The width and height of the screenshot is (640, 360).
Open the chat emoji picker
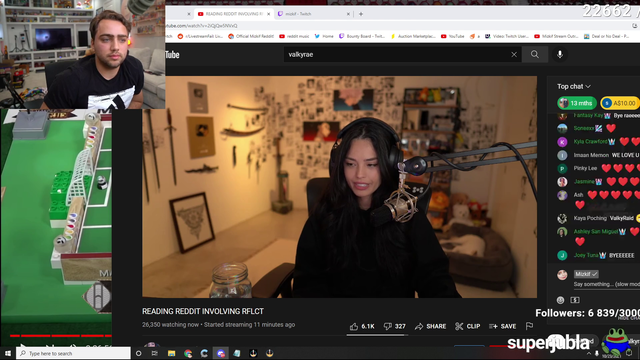click(560, 300)
